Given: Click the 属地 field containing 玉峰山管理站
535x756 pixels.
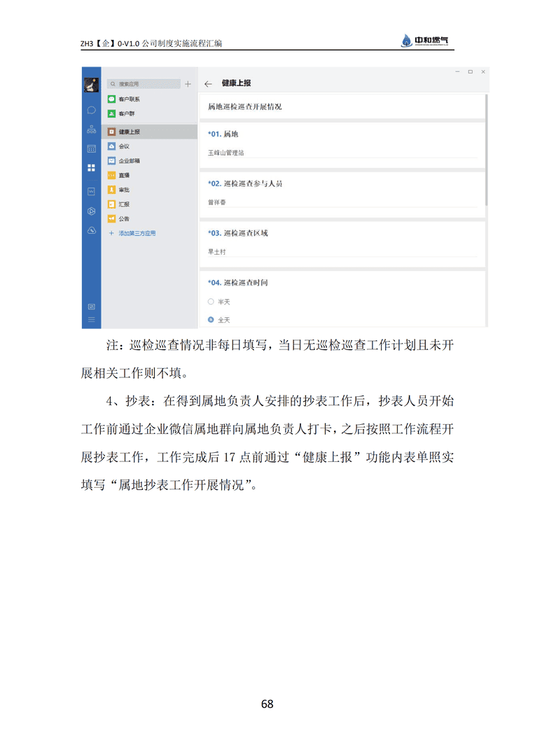Looking at the screenshot, I should pyautogui.click(x=342, y=153).
